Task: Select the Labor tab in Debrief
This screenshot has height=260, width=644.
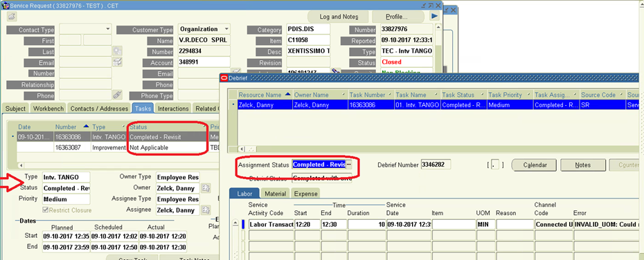Action: click(x=244, y=194)
